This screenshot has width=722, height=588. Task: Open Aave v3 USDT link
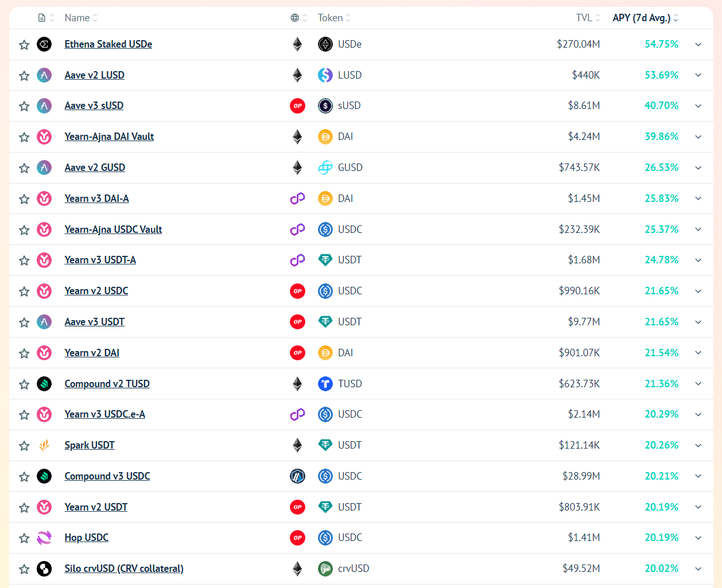tap(95, 322)
